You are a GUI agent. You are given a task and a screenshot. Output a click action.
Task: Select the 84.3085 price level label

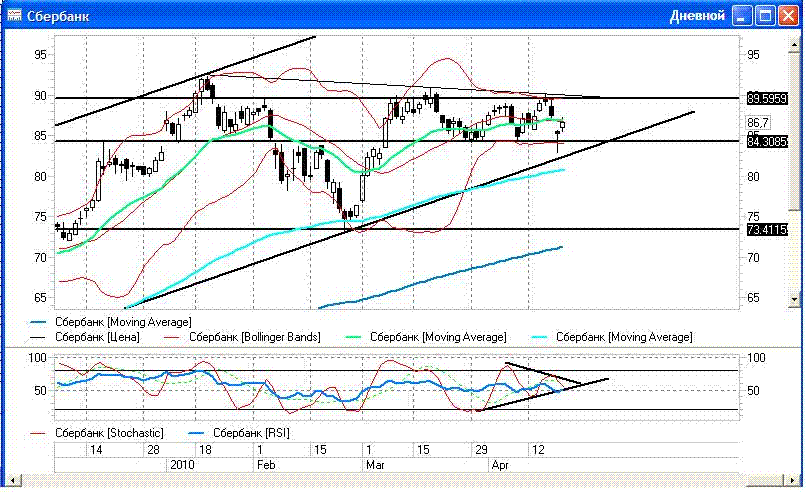point(767,141)
